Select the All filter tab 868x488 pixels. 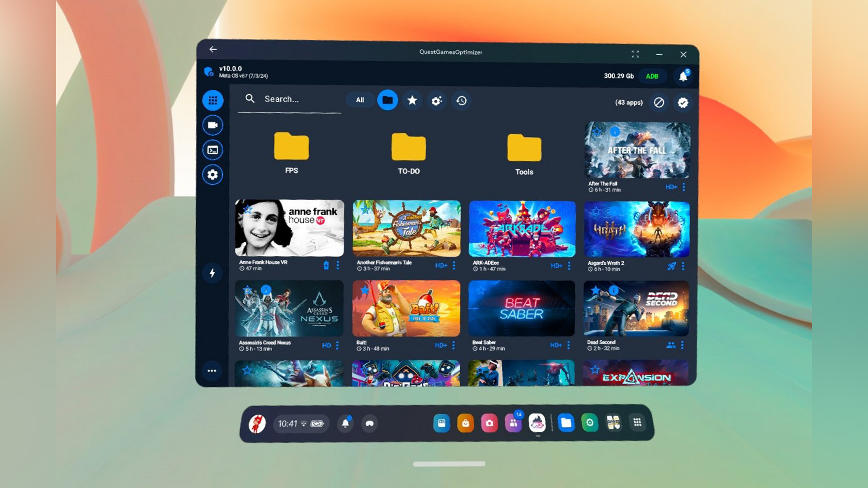tap(359, 100)
